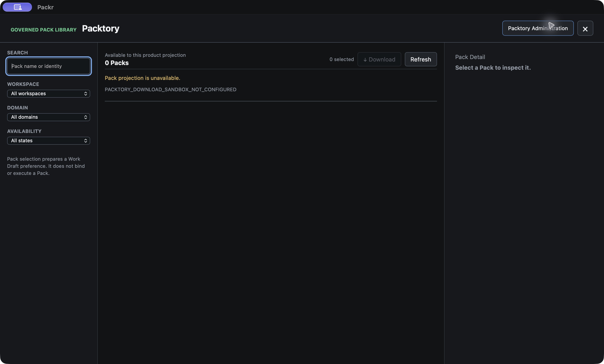
Task: Click the GOVERNED PACK LIBRARY label
Action: [44, 30]
